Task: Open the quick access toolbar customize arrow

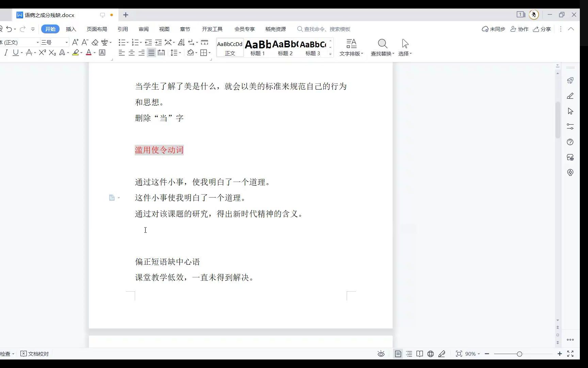Action: pyautogui.click(x=33, y=29)
